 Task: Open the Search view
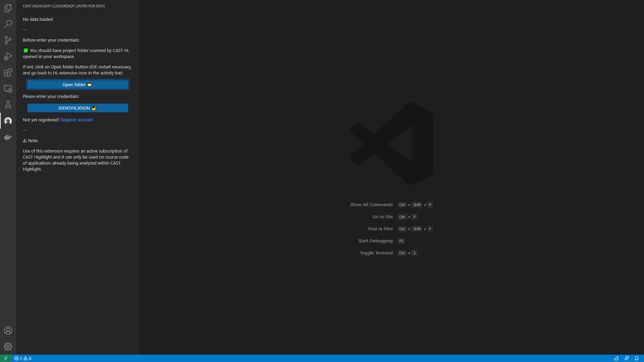(x=8, y=24)
